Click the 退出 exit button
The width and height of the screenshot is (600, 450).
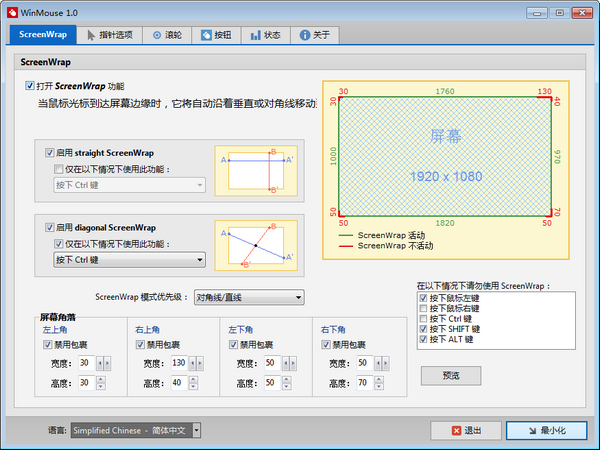(465, 430)
